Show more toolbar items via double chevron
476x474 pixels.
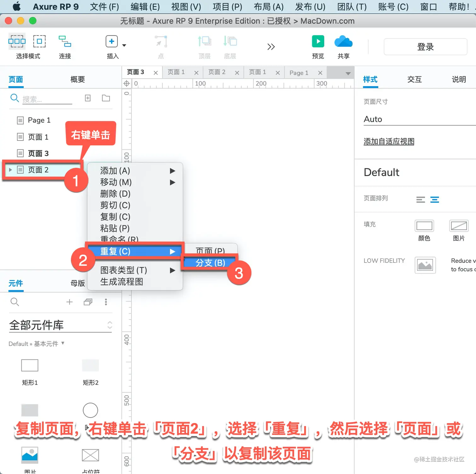click(x=271, y=47)
